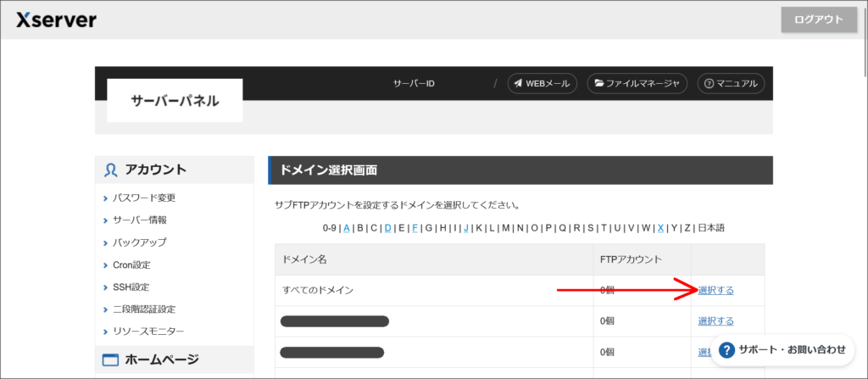Open サポート・お問い合わせ help bubble

(782, 349)
